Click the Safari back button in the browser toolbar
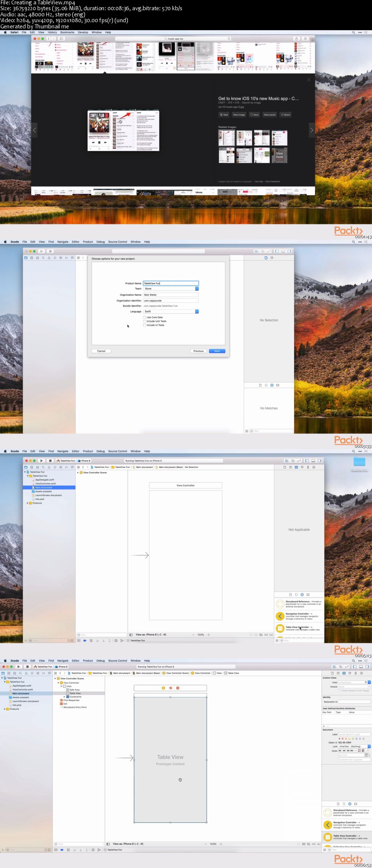The height and width of the screenshot is (868, 372). [48, 39]
